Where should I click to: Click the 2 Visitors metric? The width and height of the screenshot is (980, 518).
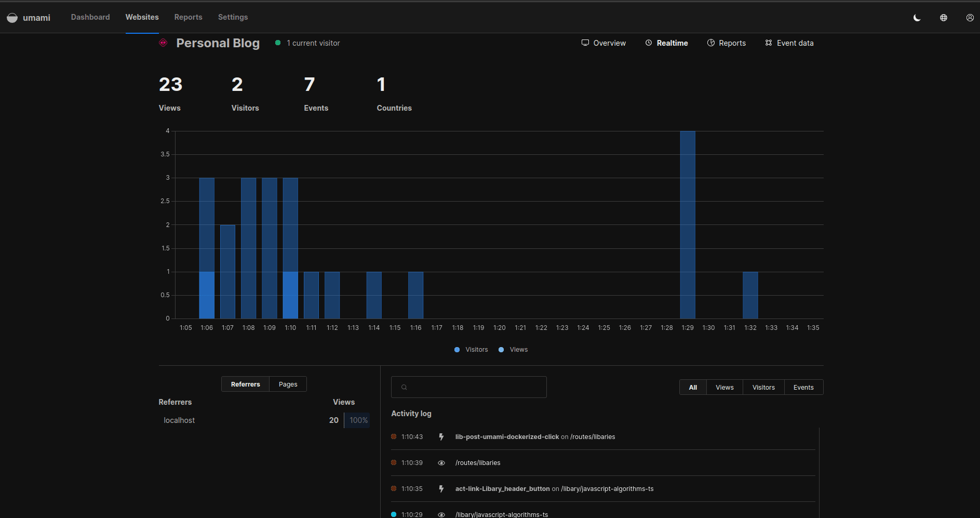(245, 93)
